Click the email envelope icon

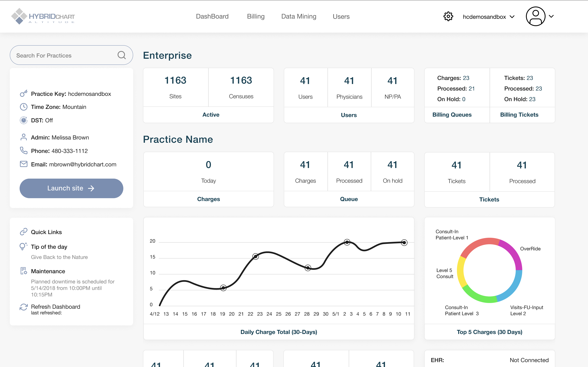23,164
